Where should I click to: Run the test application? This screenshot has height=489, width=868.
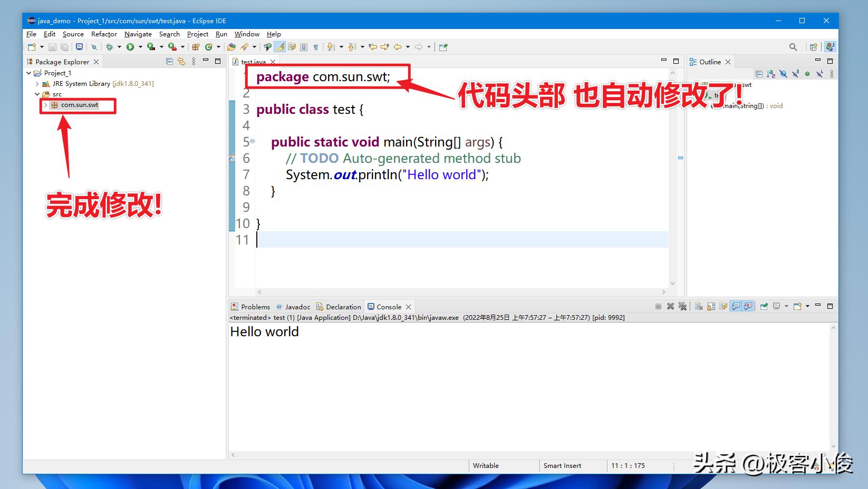coord(129,47)
